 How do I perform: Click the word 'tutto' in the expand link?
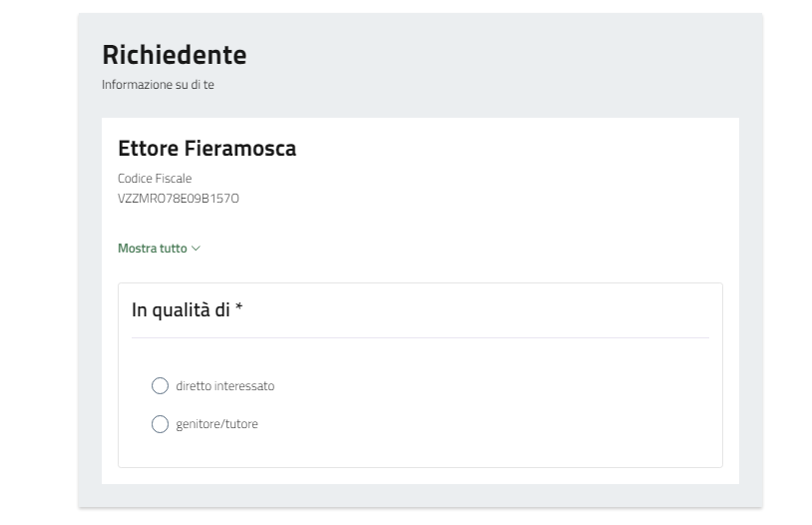coord(174,249)
